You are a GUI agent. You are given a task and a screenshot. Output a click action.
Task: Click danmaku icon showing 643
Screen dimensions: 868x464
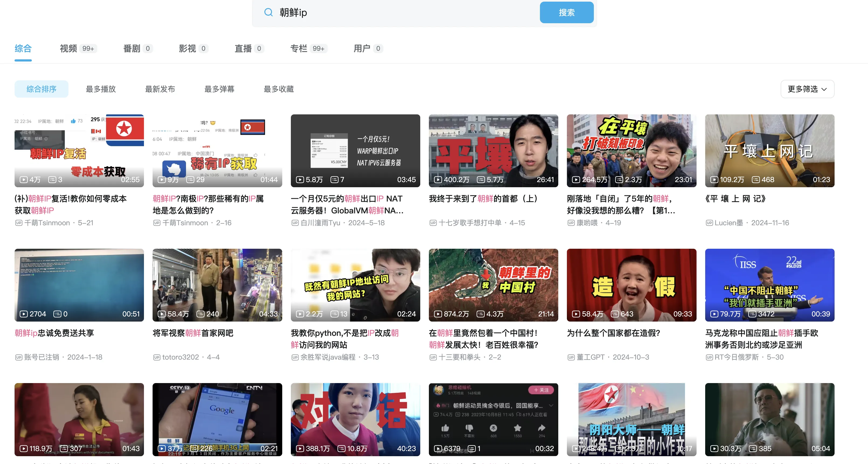[x=615, y=314]
